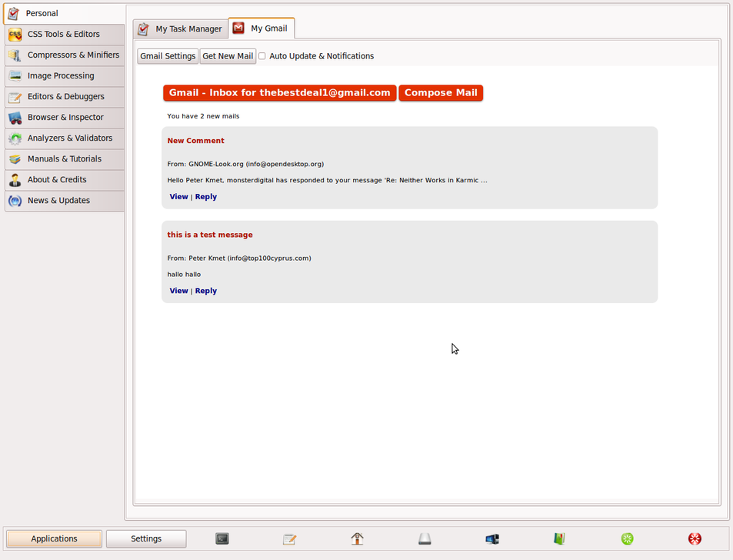733x560 pixels.
Task: Click the About & Credits person icon
Action: (15, 180)
